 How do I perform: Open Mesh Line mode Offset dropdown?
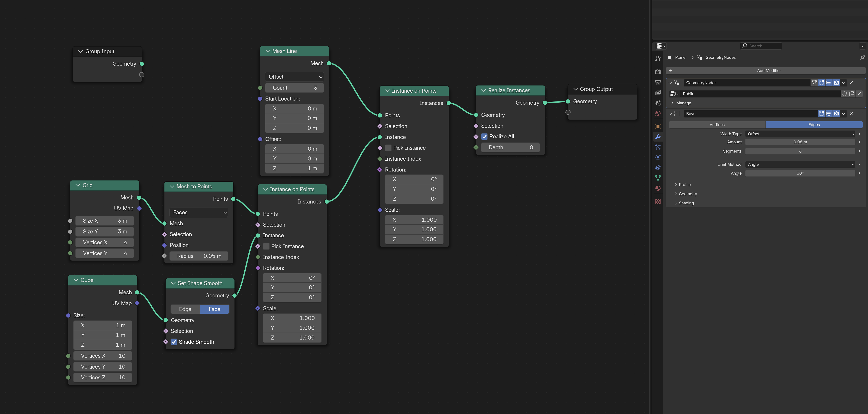tap(294, 77)
